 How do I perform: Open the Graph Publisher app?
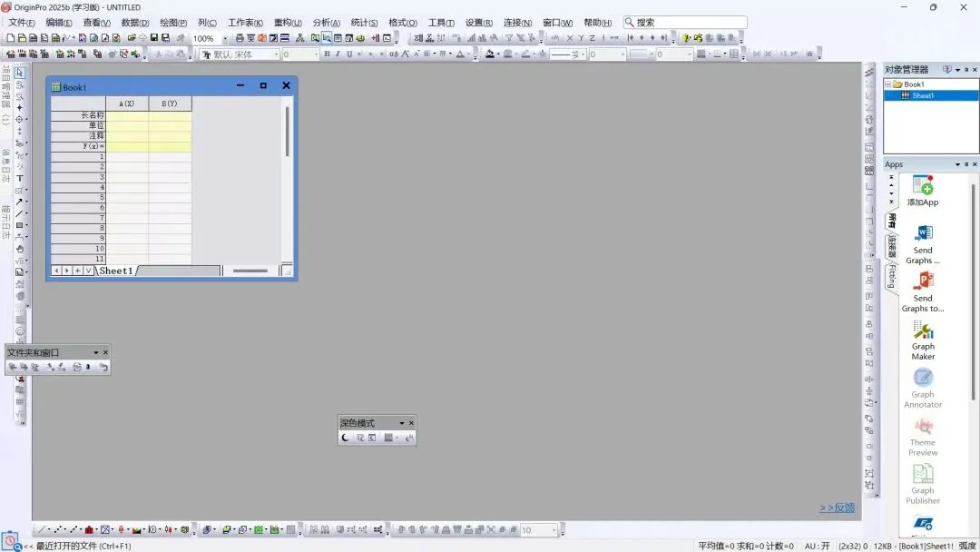(923, 485)
